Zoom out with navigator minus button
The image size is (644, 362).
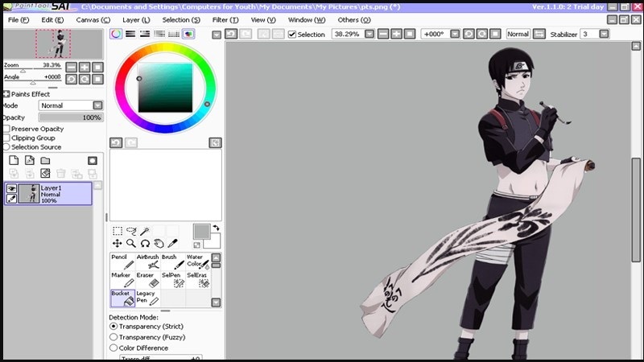71,68
